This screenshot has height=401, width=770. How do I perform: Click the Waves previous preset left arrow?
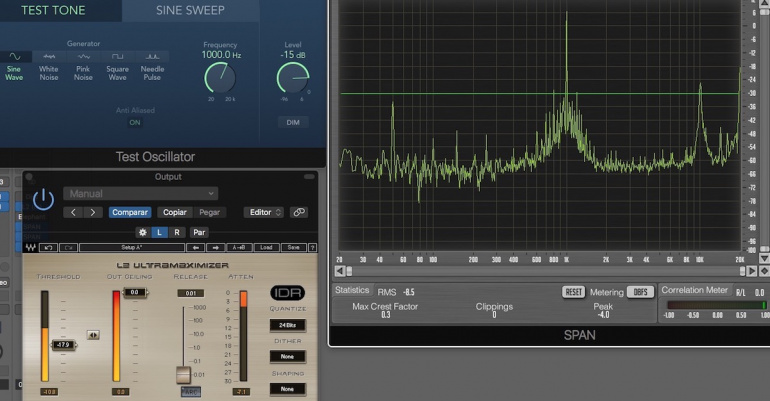[x=196, y=247]
